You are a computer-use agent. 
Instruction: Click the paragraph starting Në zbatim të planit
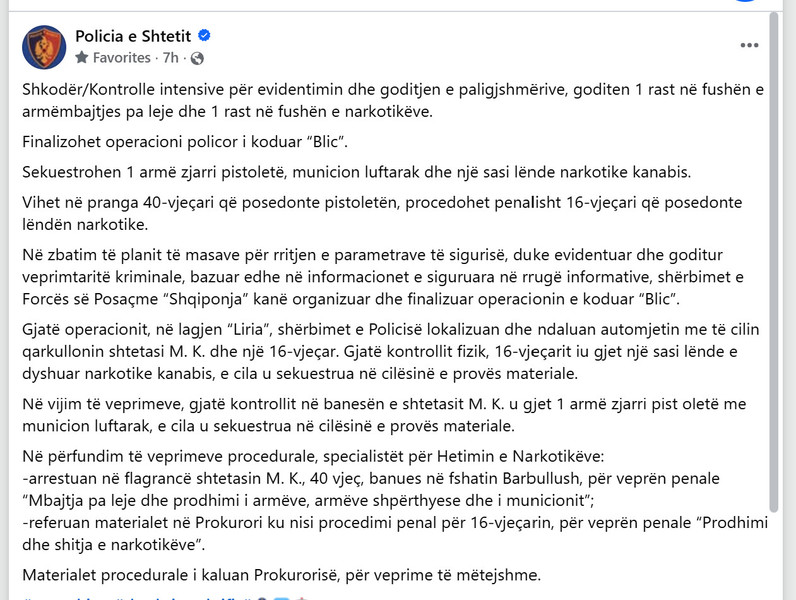(383, 277)
